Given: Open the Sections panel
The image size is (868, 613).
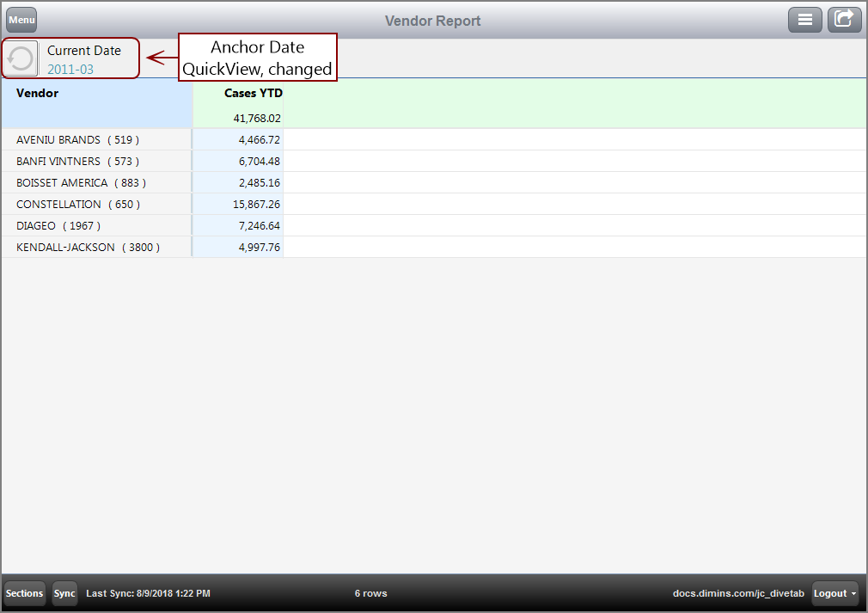Looking at the screenshot, I should [x=24, y=593].
